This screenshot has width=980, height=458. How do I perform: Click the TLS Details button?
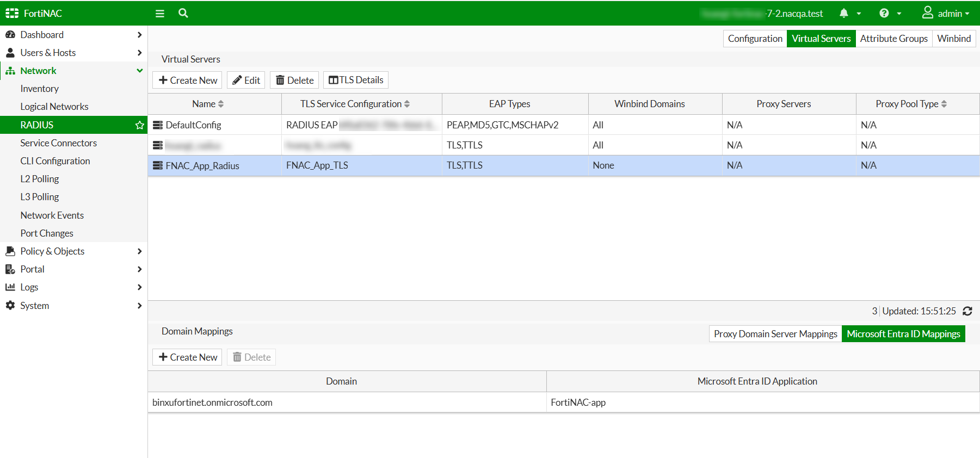tap(355, 80)
